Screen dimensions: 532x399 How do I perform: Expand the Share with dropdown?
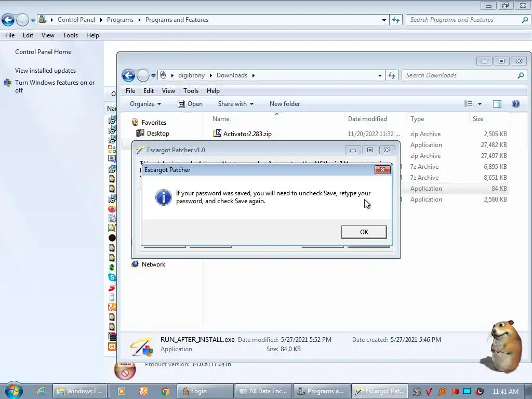pyautogui.click(x=236, y=104)
